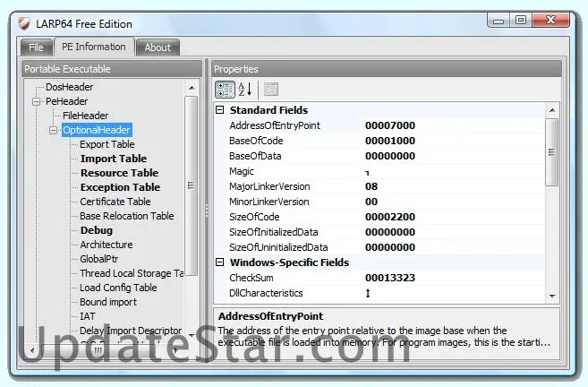Select the BaseOfCode property row

(379, 141)
